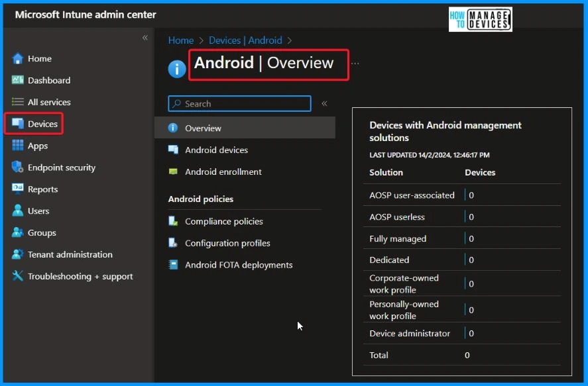Screen dimensions: 588x386
Task: Click Corporate-owned work profile row label
Action: [404, 284]
